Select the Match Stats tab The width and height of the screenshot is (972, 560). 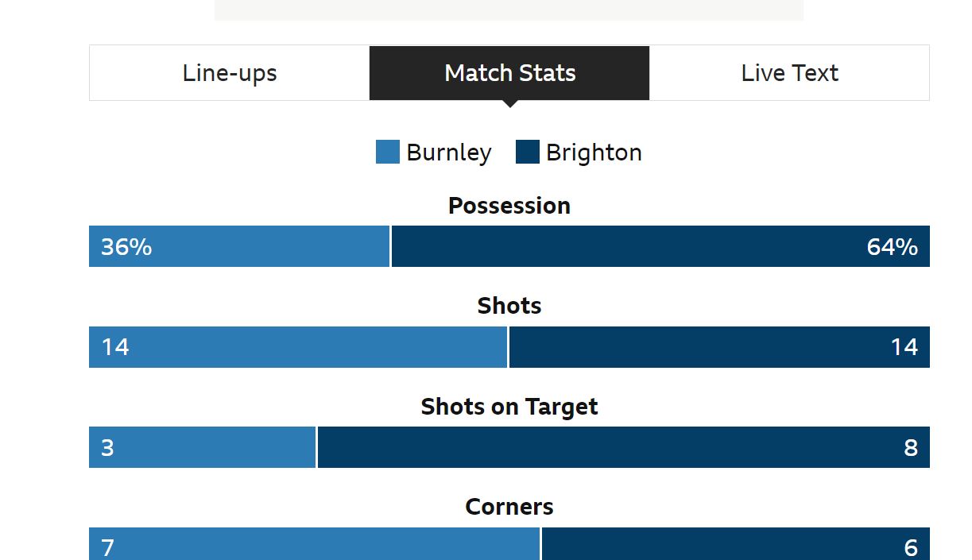click(509, 73)
